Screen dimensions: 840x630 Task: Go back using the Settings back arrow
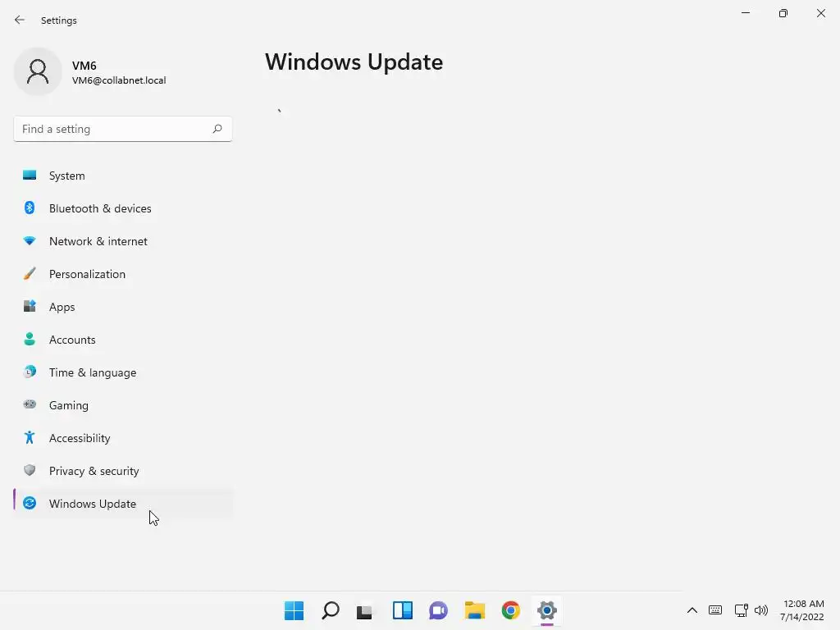20,20
